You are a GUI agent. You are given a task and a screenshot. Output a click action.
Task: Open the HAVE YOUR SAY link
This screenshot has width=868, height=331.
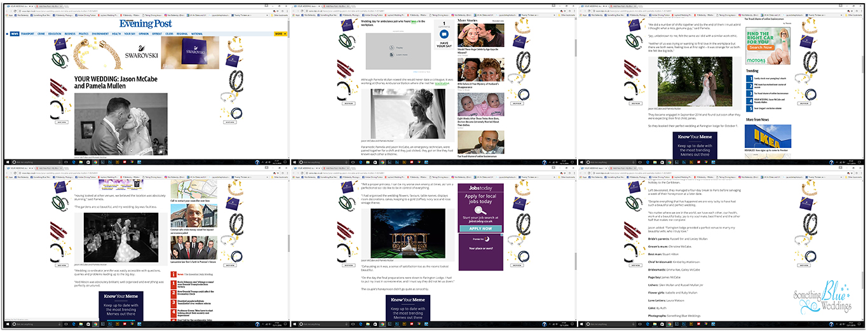click(444, 44)
